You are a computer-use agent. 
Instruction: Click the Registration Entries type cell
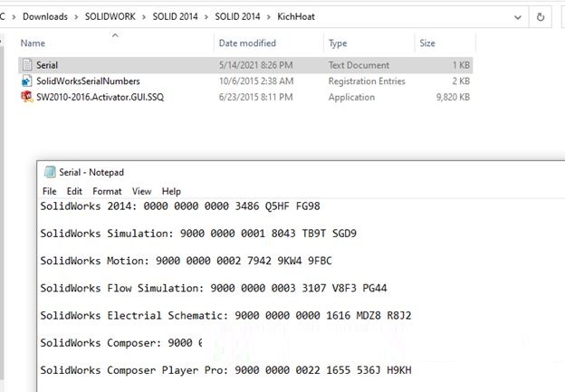coord(367,81)
